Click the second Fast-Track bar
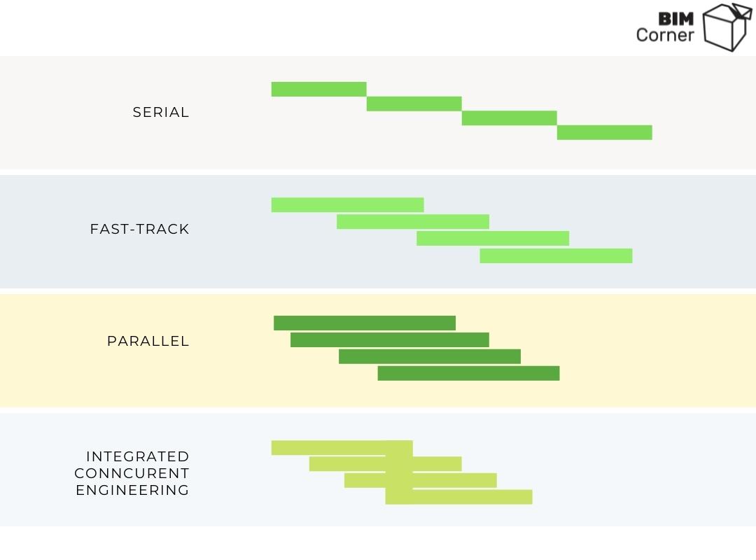Image resolution: width=756 pixels, height=560 pixels. pyautogui.click(x=413, y=222)
